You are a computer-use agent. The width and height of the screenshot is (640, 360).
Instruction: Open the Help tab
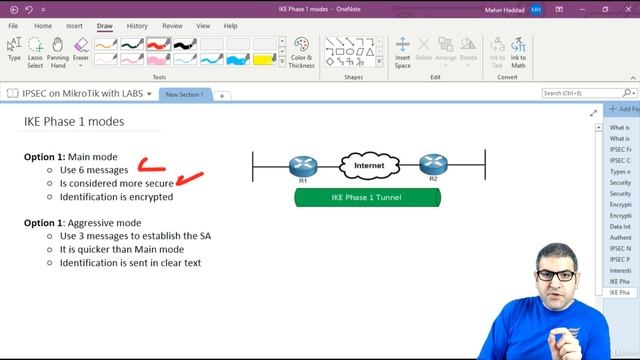(x=231, y=26)
